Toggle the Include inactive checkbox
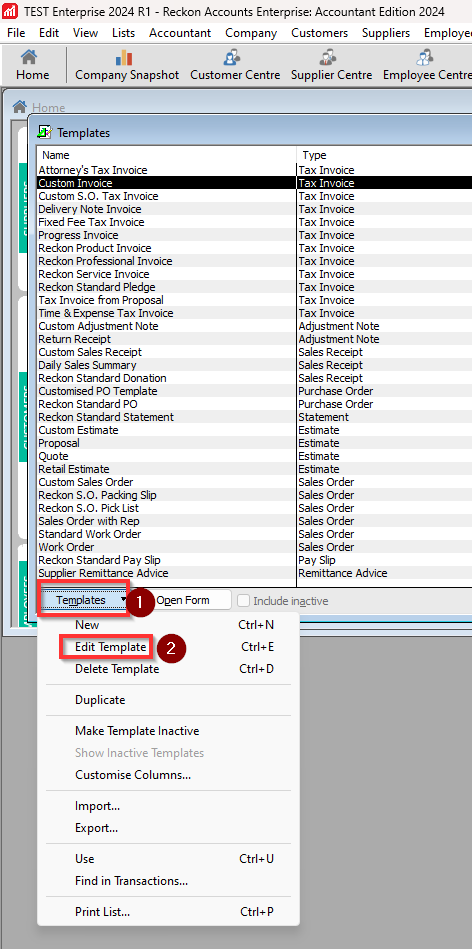This screenshot has height=949, width=472. tap(243, 601)
